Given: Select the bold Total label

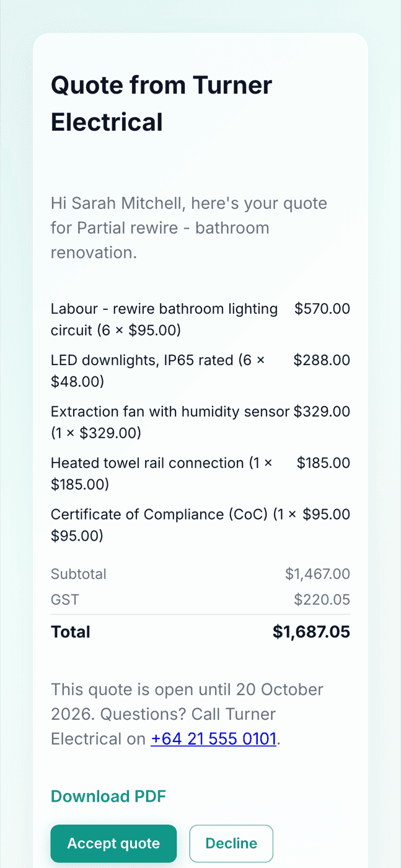Looking at the screenshot, I should point(71,632).
